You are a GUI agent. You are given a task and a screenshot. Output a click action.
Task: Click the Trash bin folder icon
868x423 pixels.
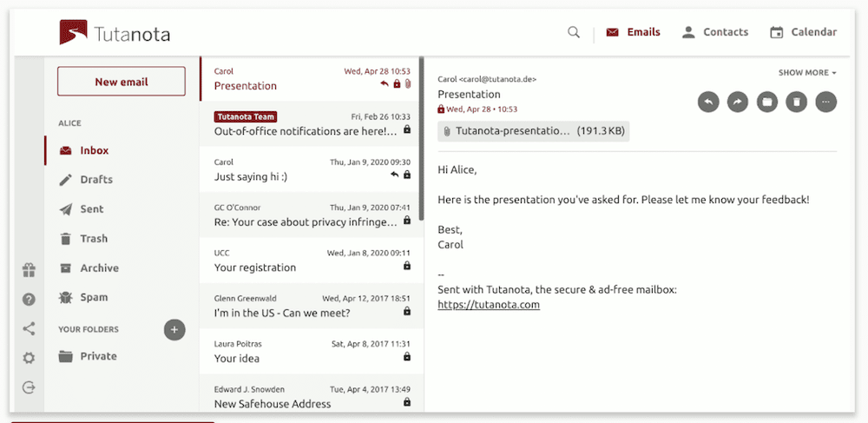pyautogui.click(x=66, y=239)
